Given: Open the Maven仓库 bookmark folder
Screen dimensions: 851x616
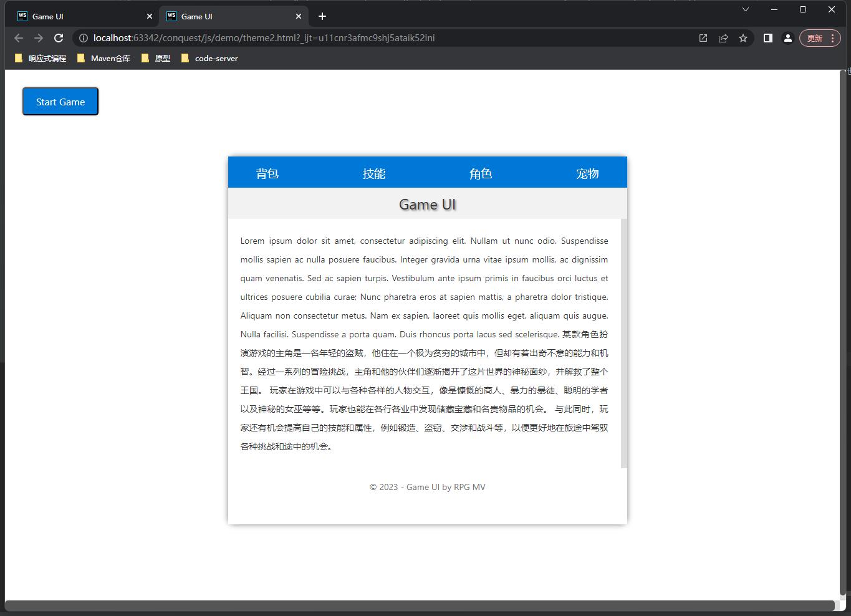Looking at the screenshot, I should coord(103,59).
